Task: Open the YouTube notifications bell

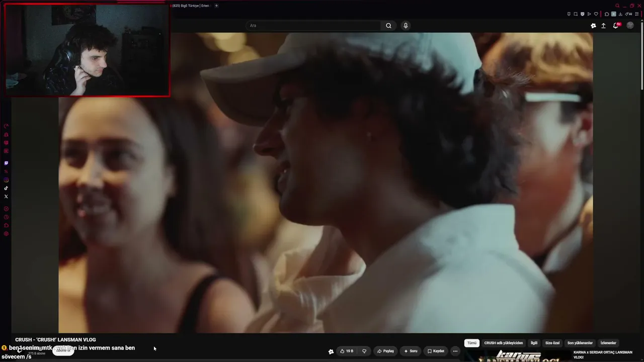Action: (616, 26)
